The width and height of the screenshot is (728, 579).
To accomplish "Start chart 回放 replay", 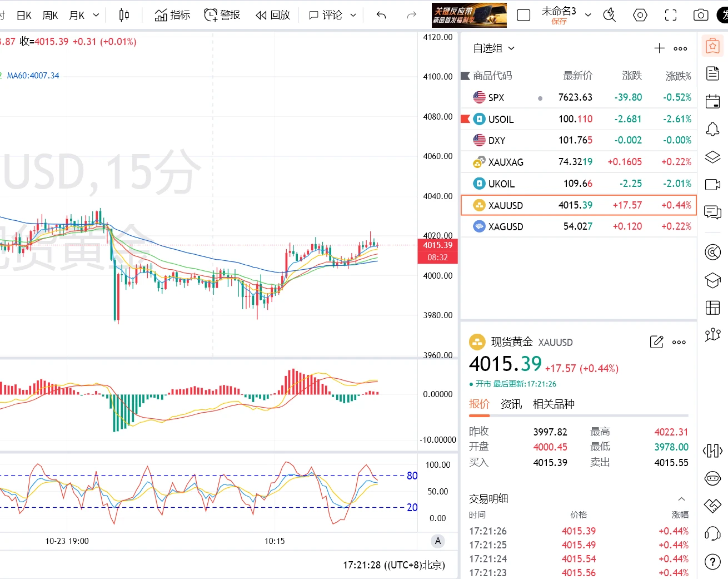I will coord(273,15).
